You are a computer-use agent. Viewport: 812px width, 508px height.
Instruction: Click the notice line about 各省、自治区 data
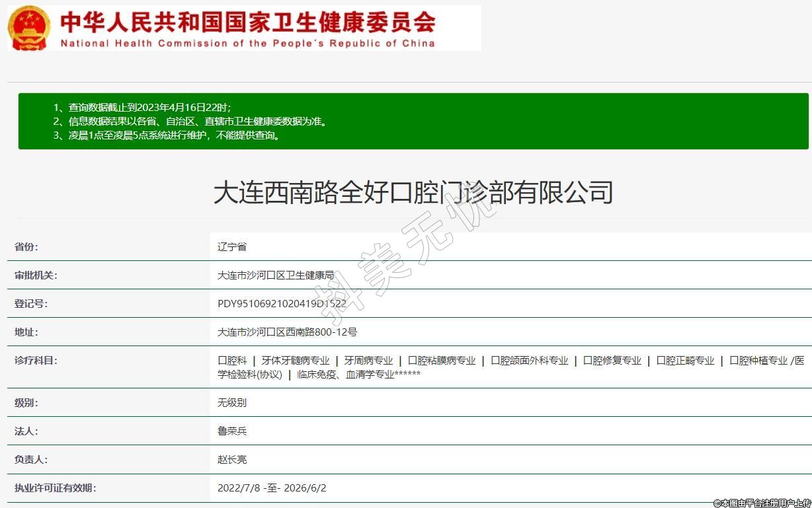pyautogui.click(x=198, y=122)
